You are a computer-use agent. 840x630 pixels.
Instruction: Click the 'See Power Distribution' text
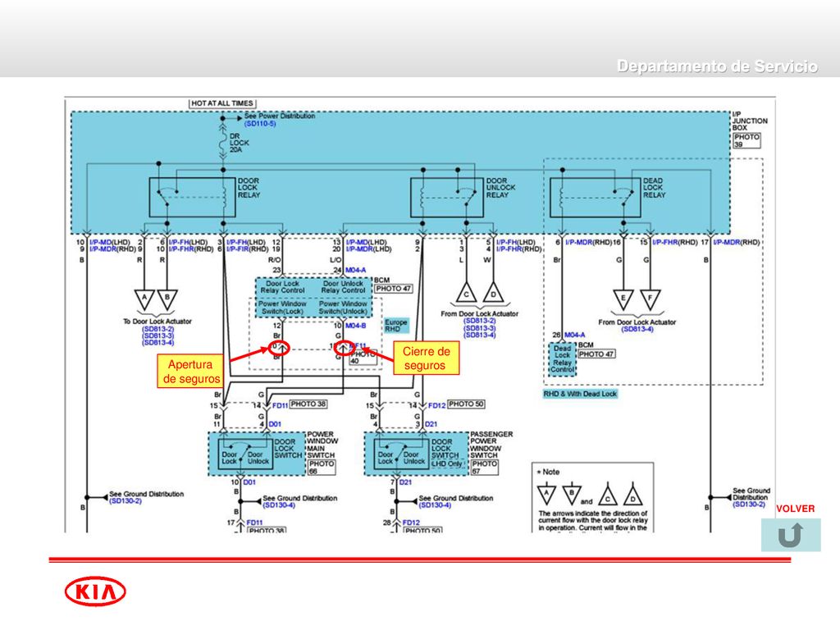tap(280, 116)
